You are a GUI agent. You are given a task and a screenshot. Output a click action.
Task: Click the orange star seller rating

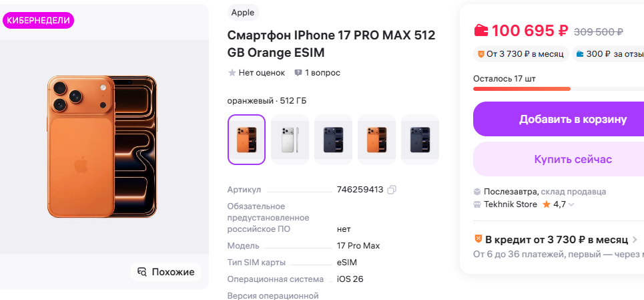(546, 204)
